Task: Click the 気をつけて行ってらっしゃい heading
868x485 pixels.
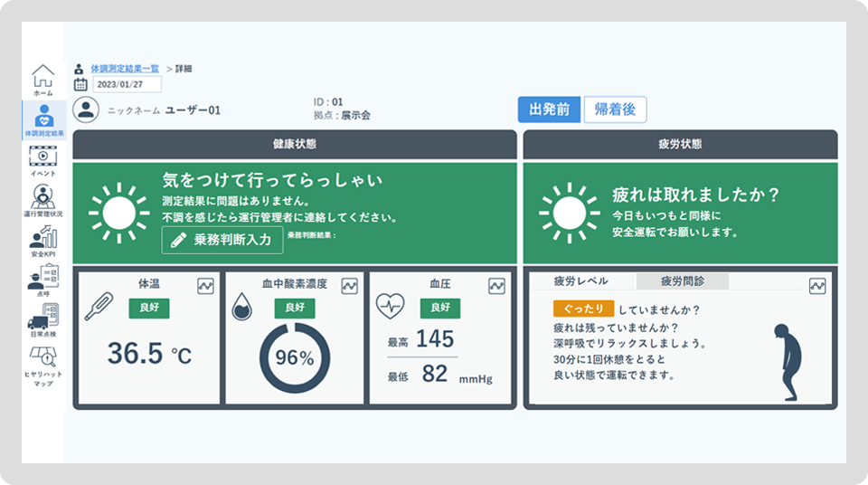Action: click(x=272, y=180)
